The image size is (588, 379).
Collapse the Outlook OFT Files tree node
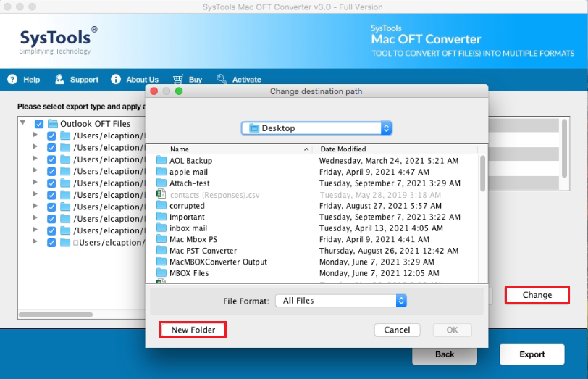pos(23,122)
